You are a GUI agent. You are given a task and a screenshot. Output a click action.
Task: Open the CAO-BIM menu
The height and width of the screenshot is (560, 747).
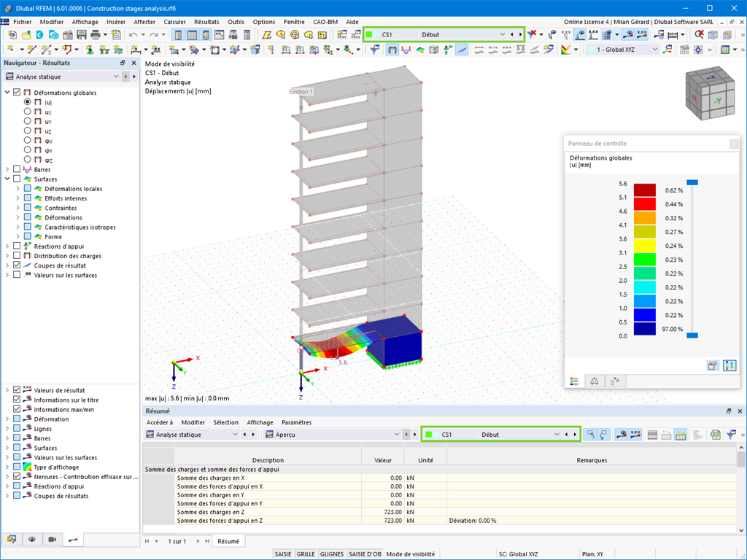point(325,22)
